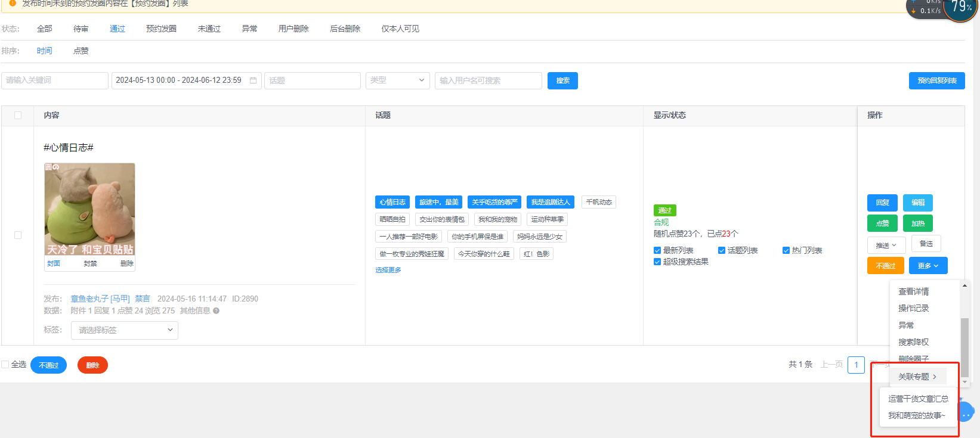Toggle the header select-all checkbox

(x=18, y=116)
